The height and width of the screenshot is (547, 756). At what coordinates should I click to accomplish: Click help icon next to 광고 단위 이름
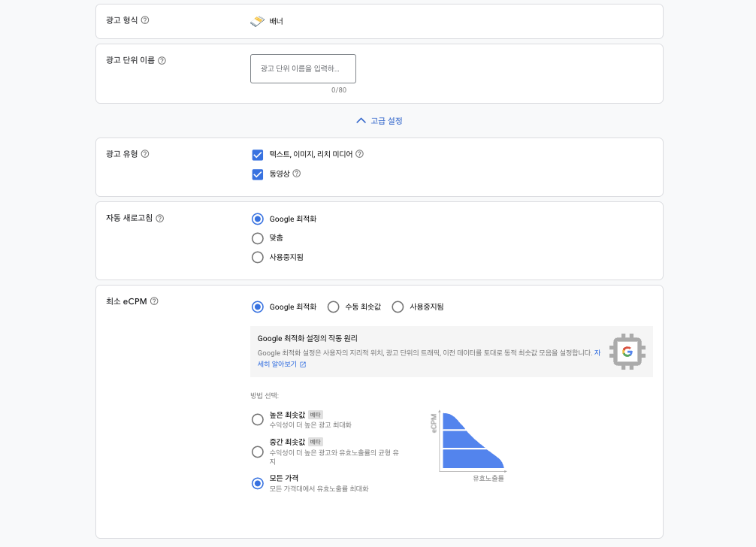pyautogui.click(x=162, y=61)
